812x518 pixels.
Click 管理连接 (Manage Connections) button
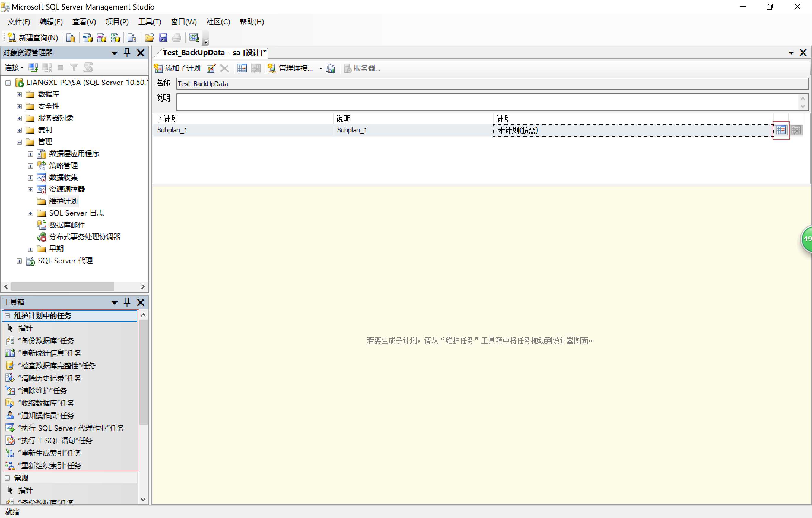[x=290, y=68]
